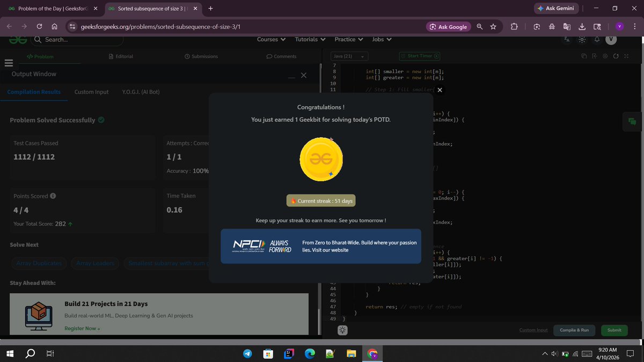The height and width of the screenshot is (362, 644).
Task: Reload the page
Action: click(39, 27)
